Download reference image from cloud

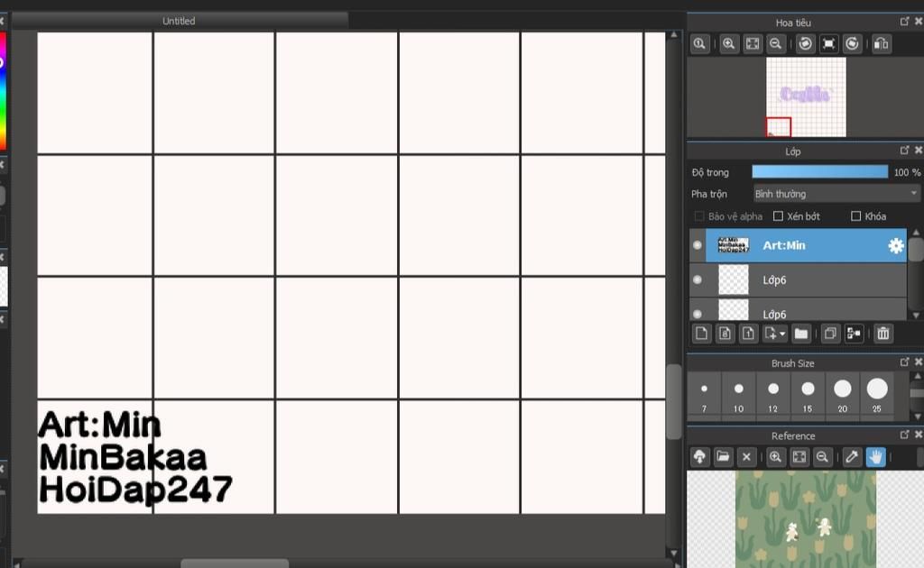tap(699, 457)
